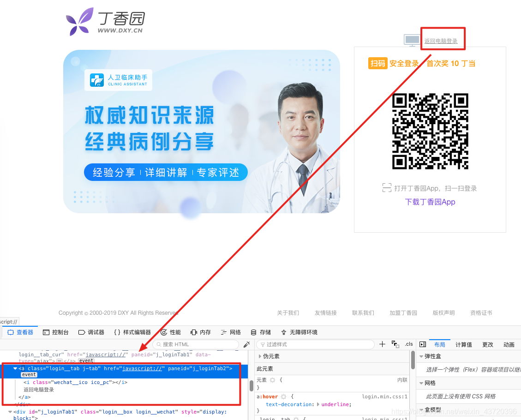Viewport: 521px width, 420px height.
Task: Click the rules panel vertical scrollbar
Action: coord(413,360)
